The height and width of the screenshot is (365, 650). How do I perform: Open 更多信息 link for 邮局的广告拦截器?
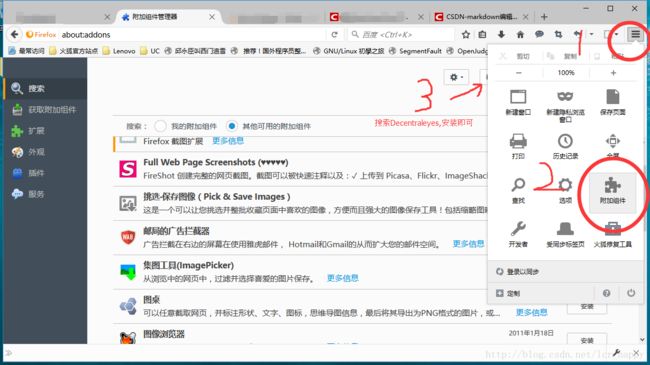[x=468, y=244]
